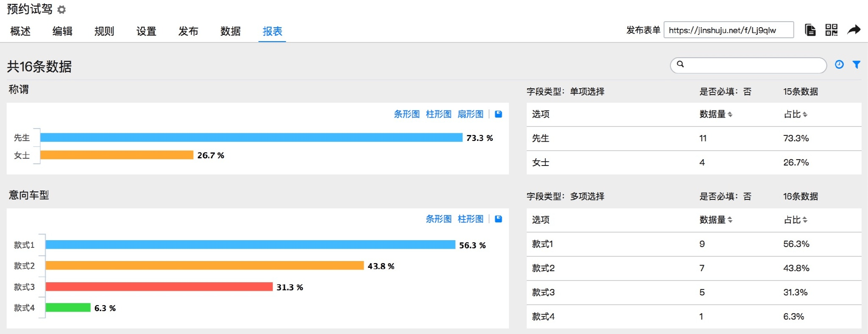This screenshot has height=334, width=868.
Task: Save the 称谓 chart image
Action: [x=498, y=114]
